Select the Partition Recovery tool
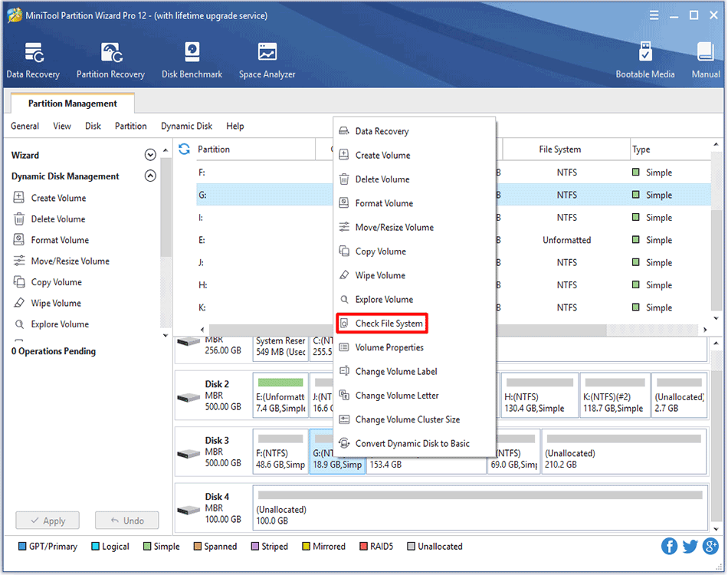Screen dimensions: 728x575 pos(110,60)
